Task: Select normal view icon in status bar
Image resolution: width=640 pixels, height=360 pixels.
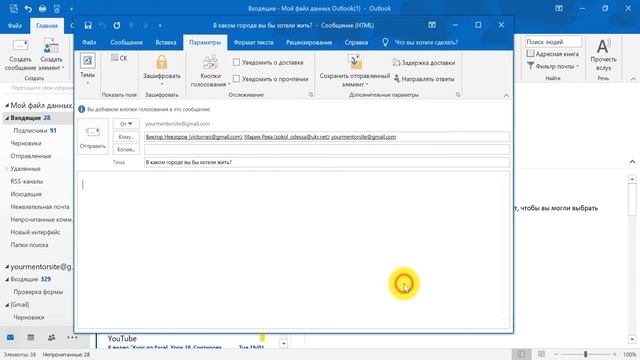Action: point(522,354)
